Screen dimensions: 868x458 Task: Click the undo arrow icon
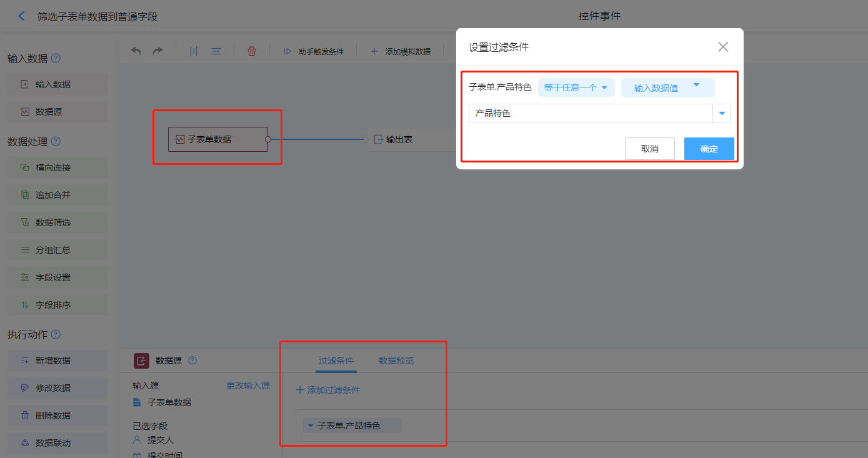[x=136, y=51]
